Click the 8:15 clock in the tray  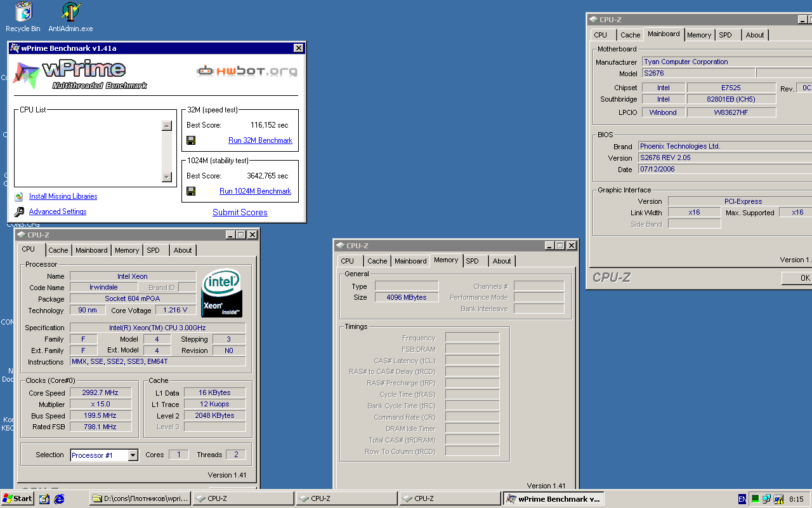796,499
